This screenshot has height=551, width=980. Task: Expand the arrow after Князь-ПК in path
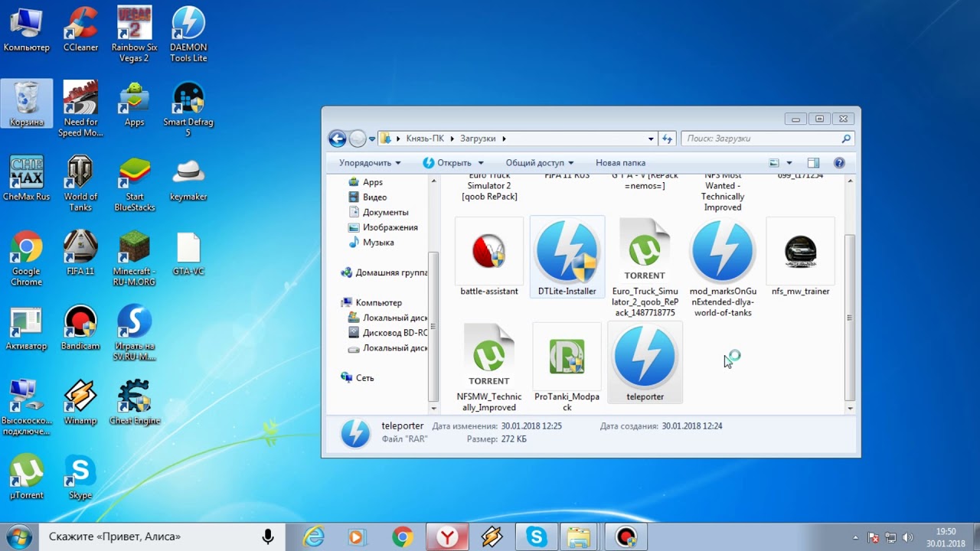[452, 139]
